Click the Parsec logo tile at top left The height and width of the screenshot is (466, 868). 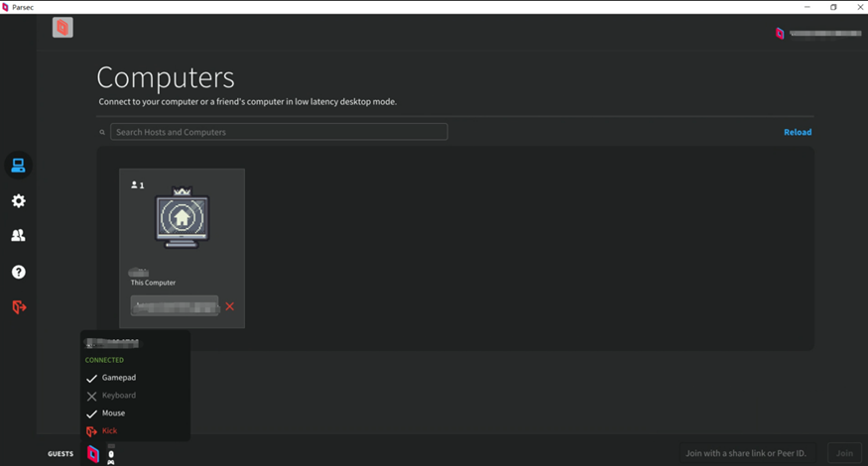tap(62, 28)
